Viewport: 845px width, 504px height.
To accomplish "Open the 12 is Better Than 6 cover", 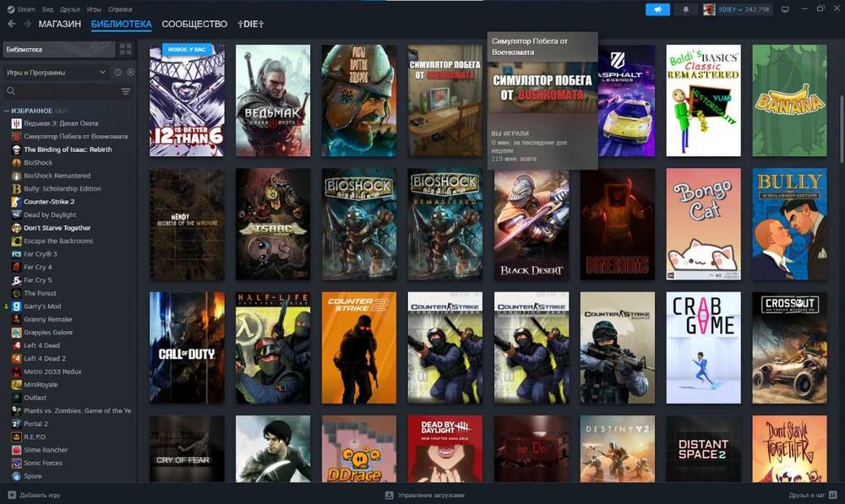I will pos(187,100).
